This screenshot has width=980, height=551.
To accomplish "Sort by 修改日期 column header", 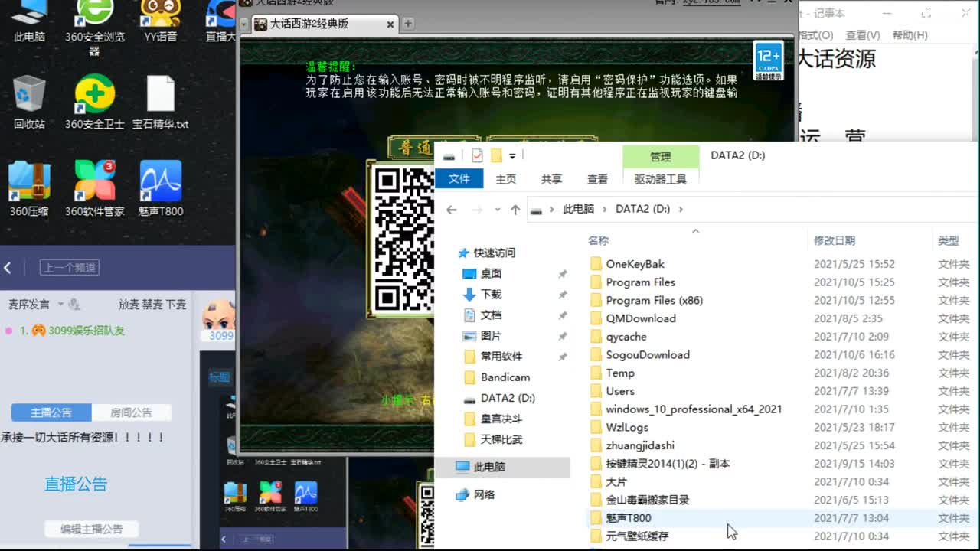I will [835, 240].
